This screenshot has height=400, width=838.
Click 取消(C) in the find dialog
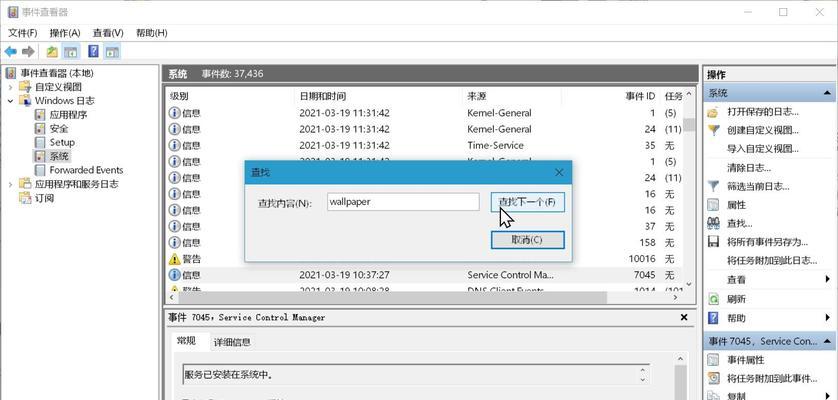point(527,240)
